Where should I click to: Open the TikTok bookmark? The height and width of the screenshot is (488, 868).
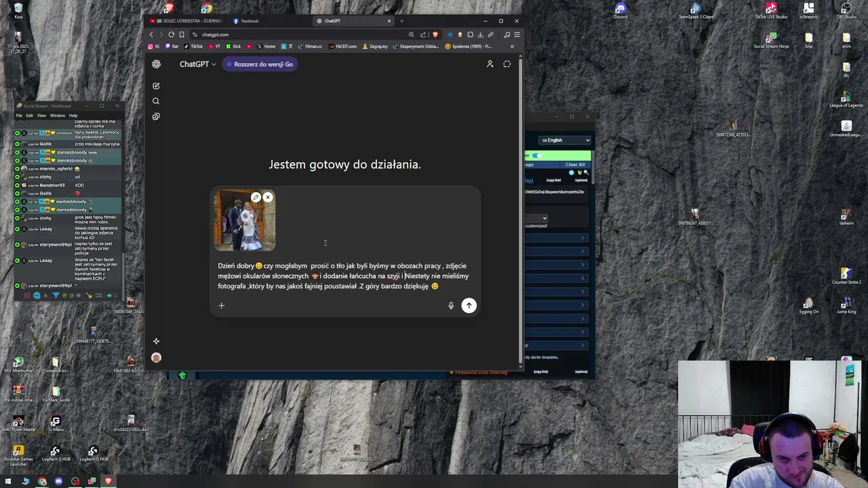tap(193, 46)
